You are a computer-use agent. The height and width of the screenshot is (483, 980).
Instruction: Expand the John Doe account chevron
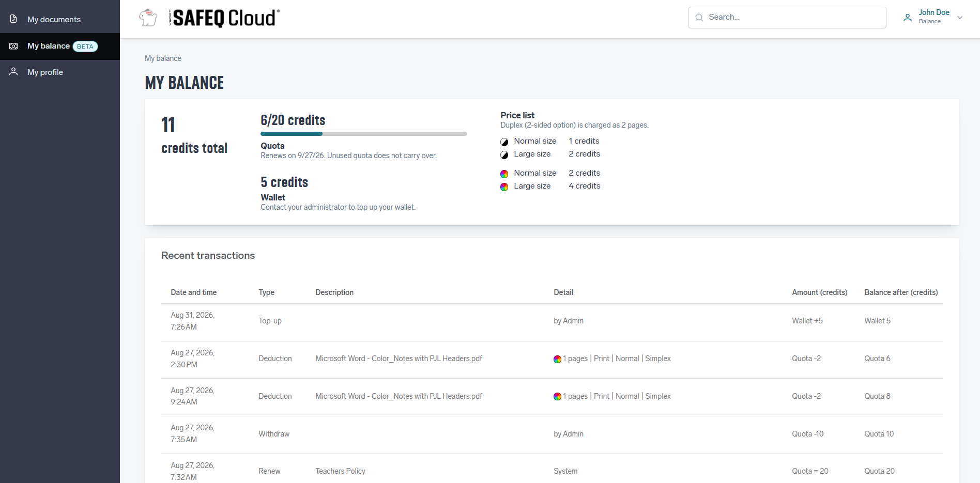coord(960,18)
